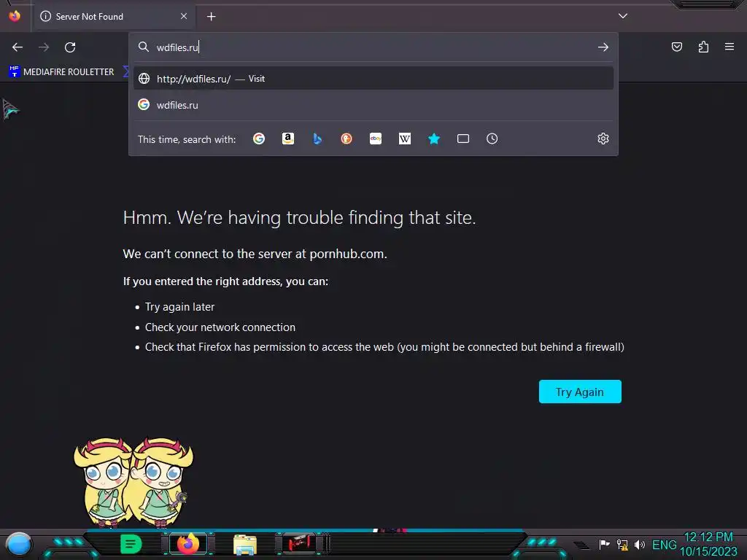The width and height of the screenshot is (747, 560).
Task: Go back to the previous page
Action: click(x=18, y=47)
